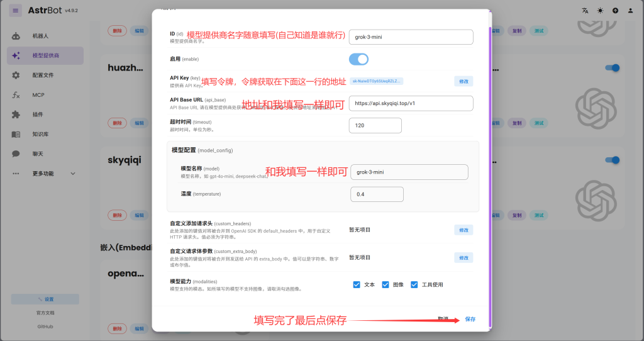Click the hamburger menu icon beside AstrBot

[16, 11]
